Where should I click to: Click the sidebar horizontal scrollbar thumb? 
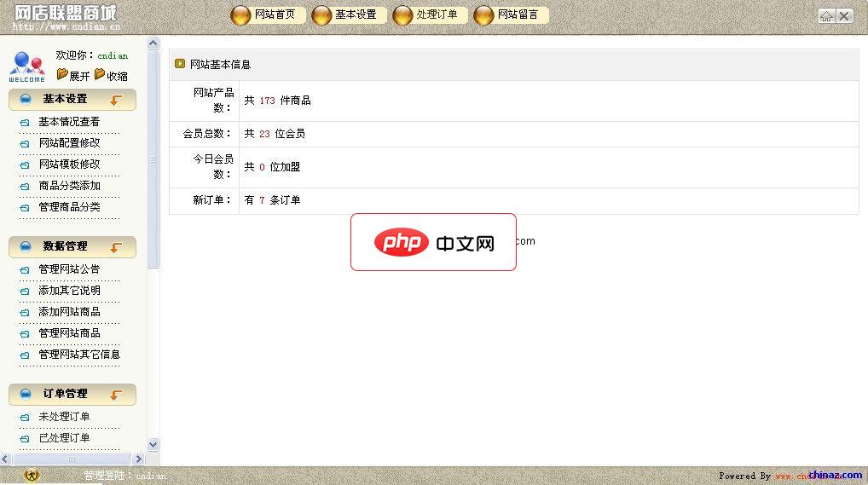(72, 459)
